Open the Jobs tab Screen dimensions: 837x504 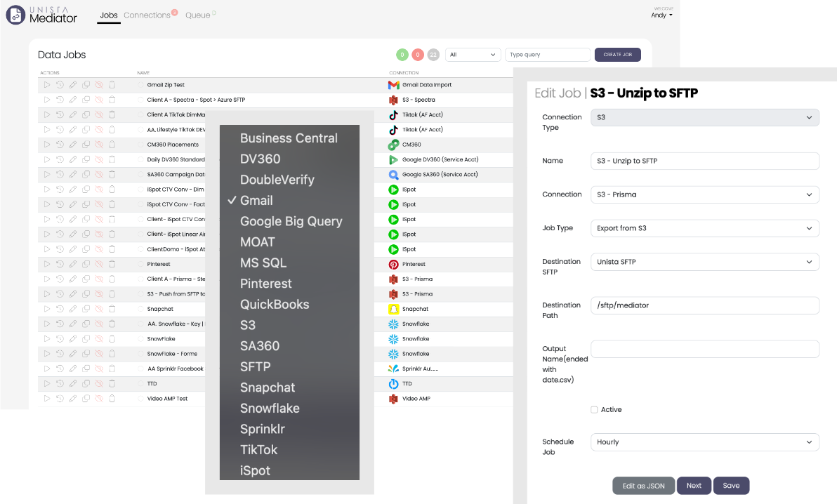click(109, 15)
